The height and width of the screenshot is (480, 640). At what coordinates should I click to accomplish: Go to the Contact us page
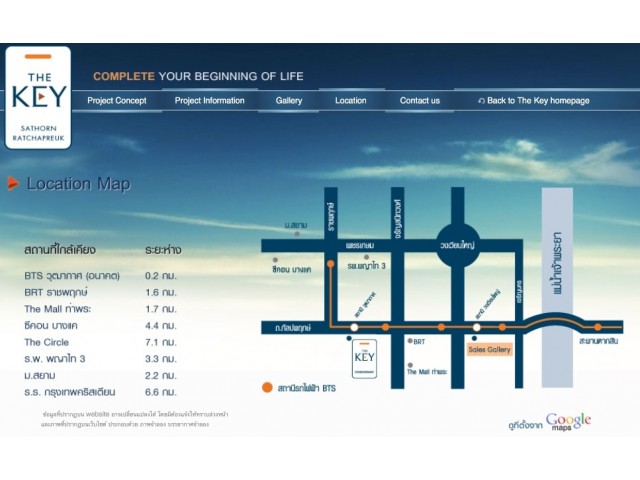click(x=420, y=101)
